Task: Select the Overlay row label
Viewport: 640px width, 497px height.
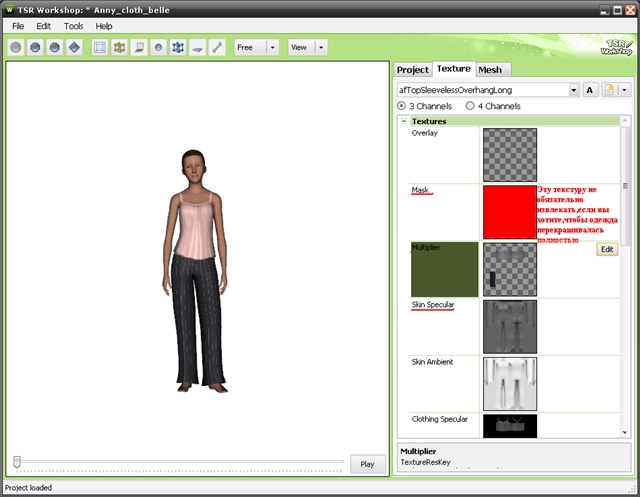Action: tap(424, 133)
